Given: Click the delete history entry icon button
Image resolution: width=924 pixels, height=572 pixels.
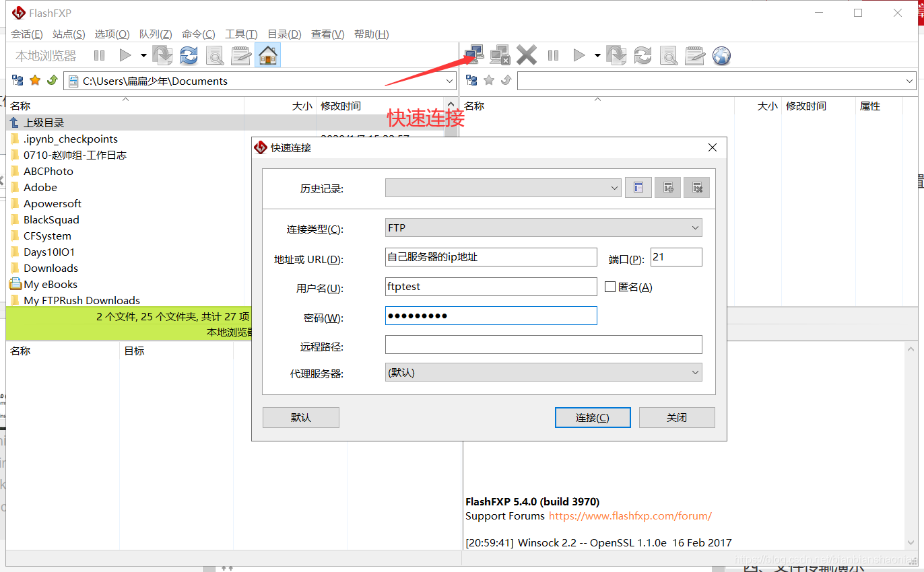Looking at the screenshot, I should (x=697, y=188).
